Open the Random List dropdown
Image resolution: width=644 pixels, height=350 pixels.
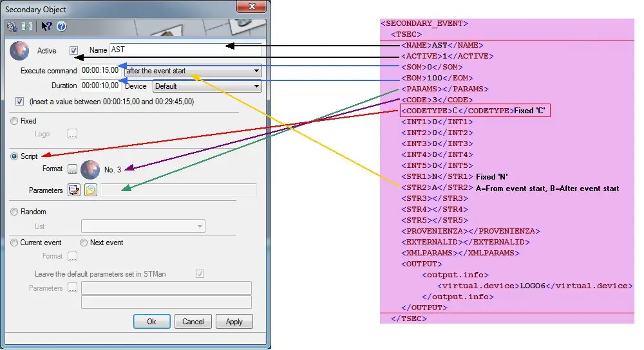click(x=143, y=226)
